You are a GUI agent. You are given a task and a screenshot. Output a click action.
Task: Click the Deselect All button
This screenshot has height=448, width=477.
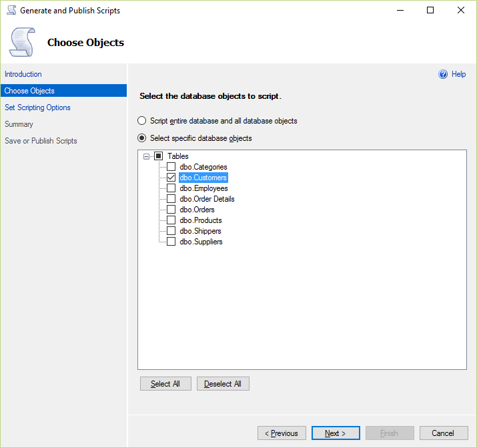223,384
